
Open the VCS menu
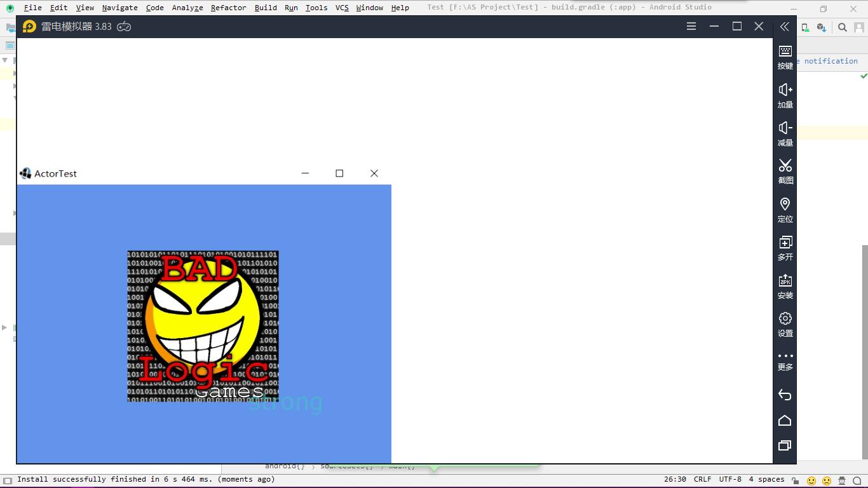point(342,8)
